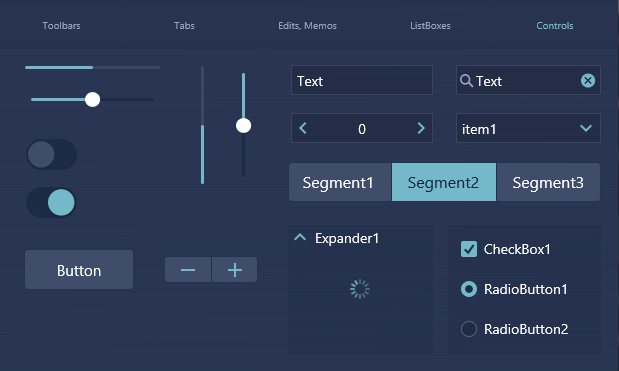Open the ListBoxes tab
Viewport: 619px width, 371px height.
coord(430,26)
